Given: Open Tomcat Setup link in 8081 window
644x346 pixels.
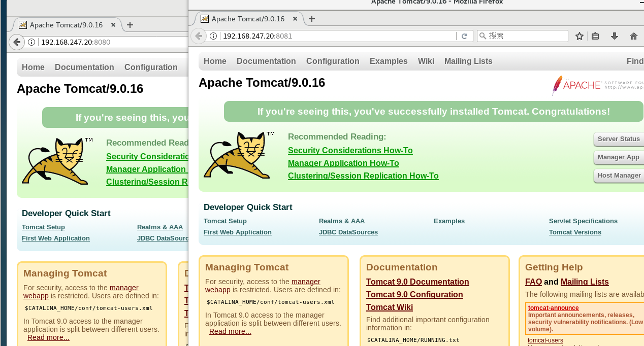Looking at the screenshot, I should point(225,221).
